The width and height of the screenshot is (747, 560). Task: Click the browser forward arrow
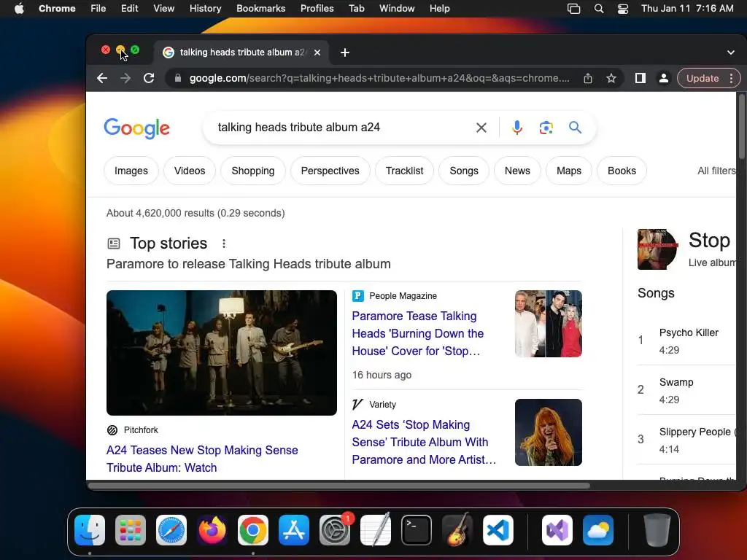pos(125,78)
